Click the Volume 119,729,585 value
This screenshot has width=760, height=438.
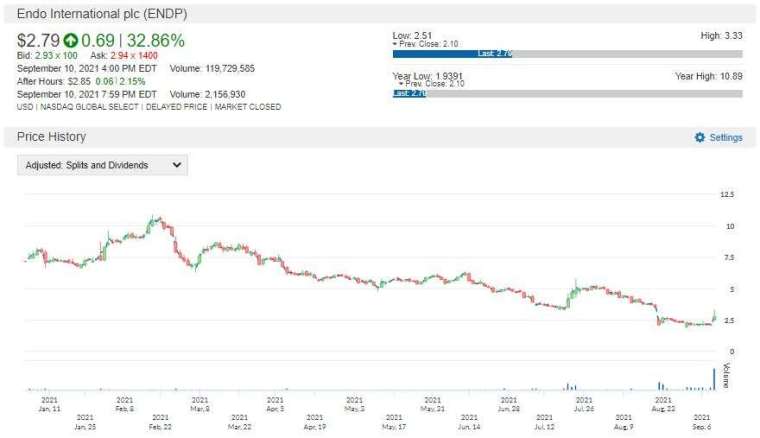[x=230, y=68]
